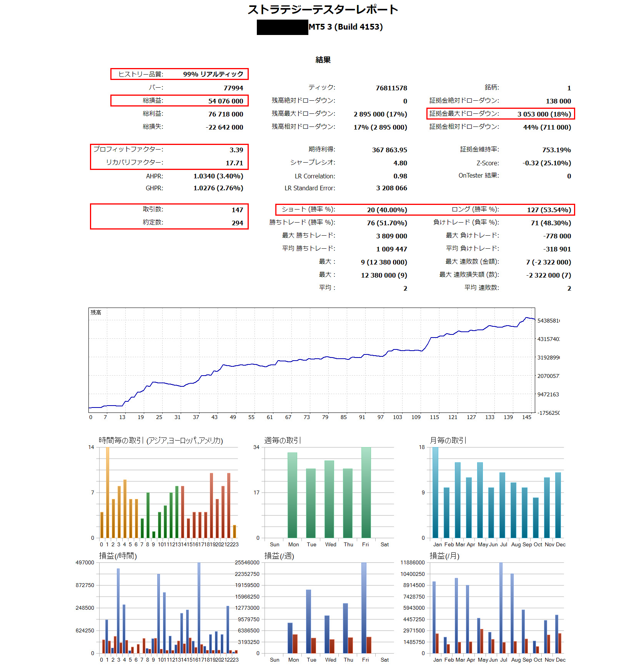Select the OnTester 結果 label

[479, 176]
